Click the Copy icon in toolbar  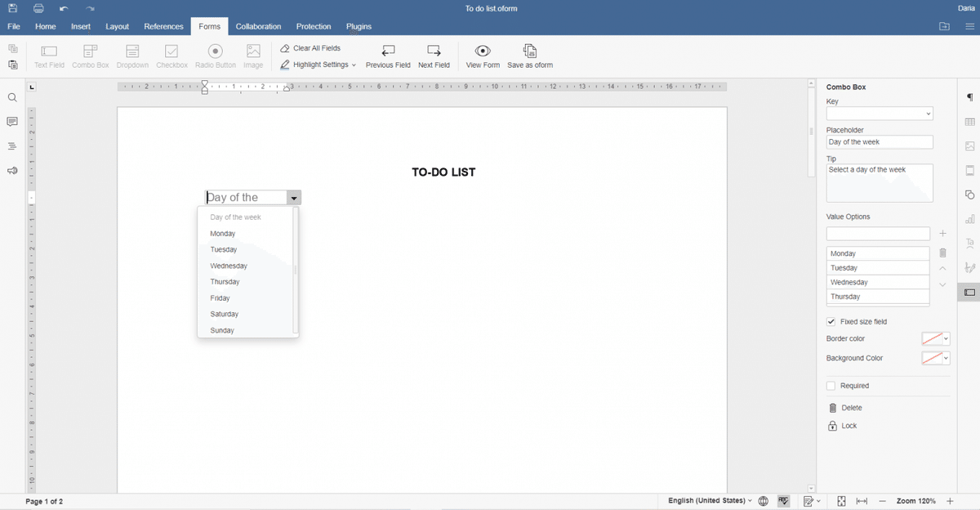click(12, 49)
